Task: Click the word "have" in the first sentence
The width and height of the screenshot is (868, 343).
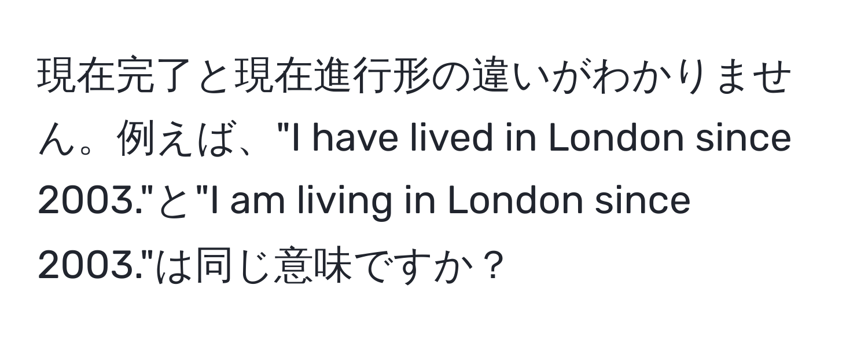Action: click(x=350, y=141)
